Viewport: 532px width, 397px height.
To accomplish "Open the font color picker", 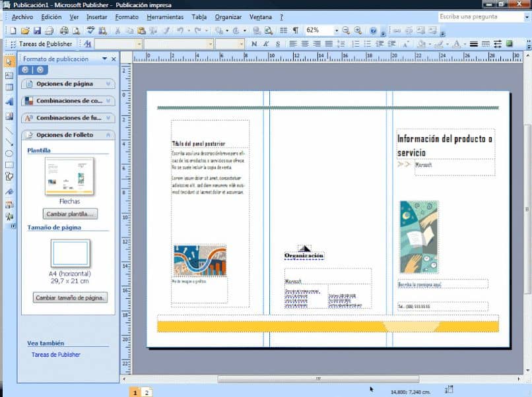I will [x=465, y=44].
